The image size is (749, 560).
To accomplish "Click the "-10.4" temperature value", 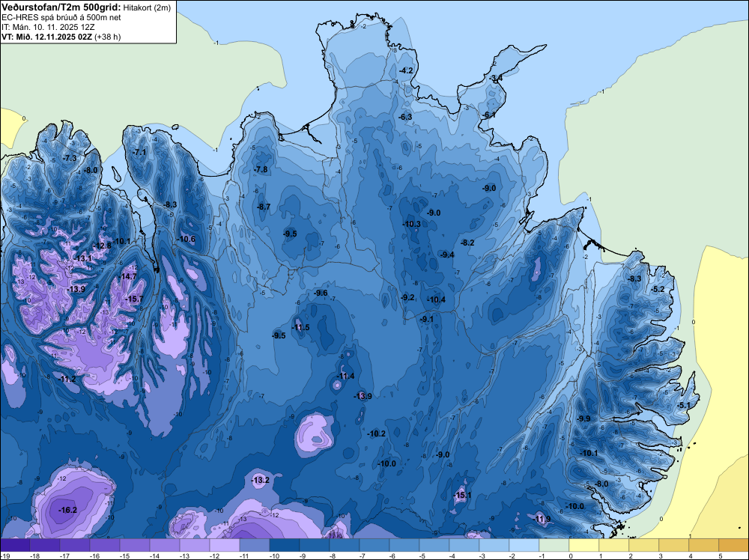I will click(x=436, y=299).
